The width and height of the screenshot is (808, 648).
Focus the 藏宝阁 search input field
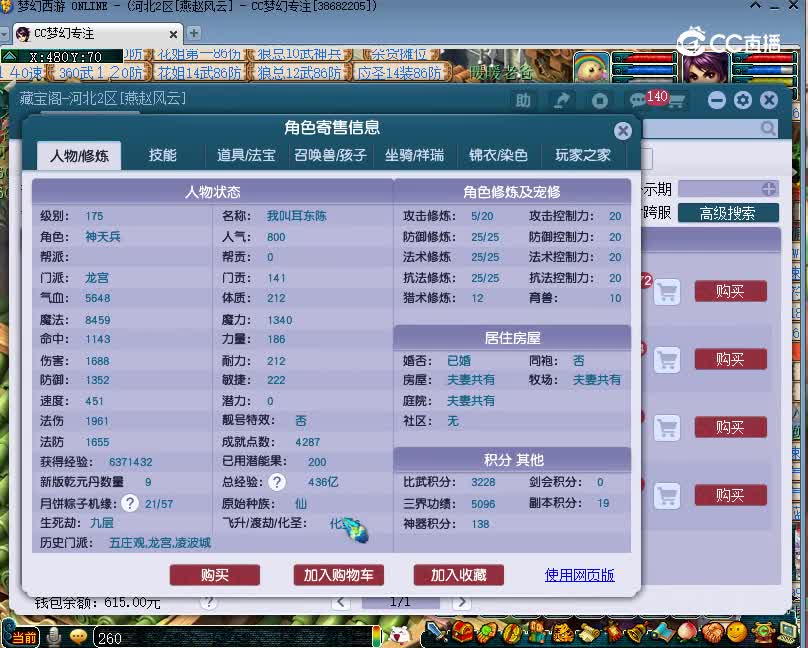coord(710,128)
